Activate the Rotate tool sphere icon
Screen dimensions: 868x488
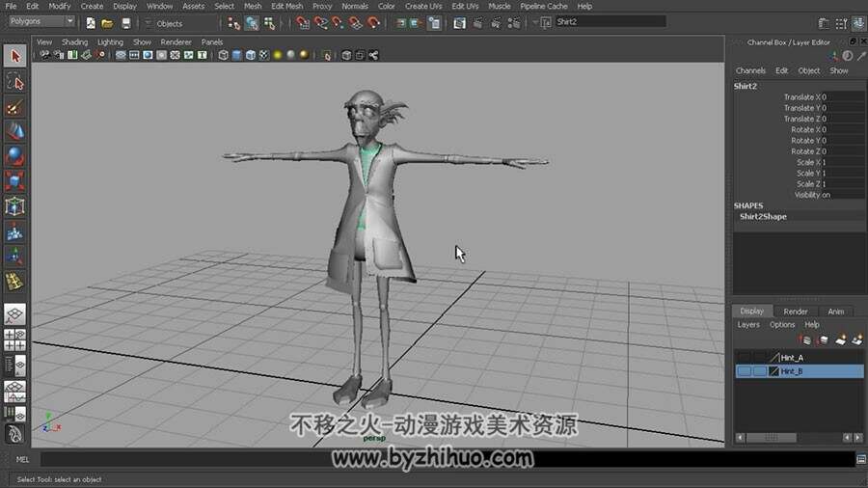click(x=14, y=156)
